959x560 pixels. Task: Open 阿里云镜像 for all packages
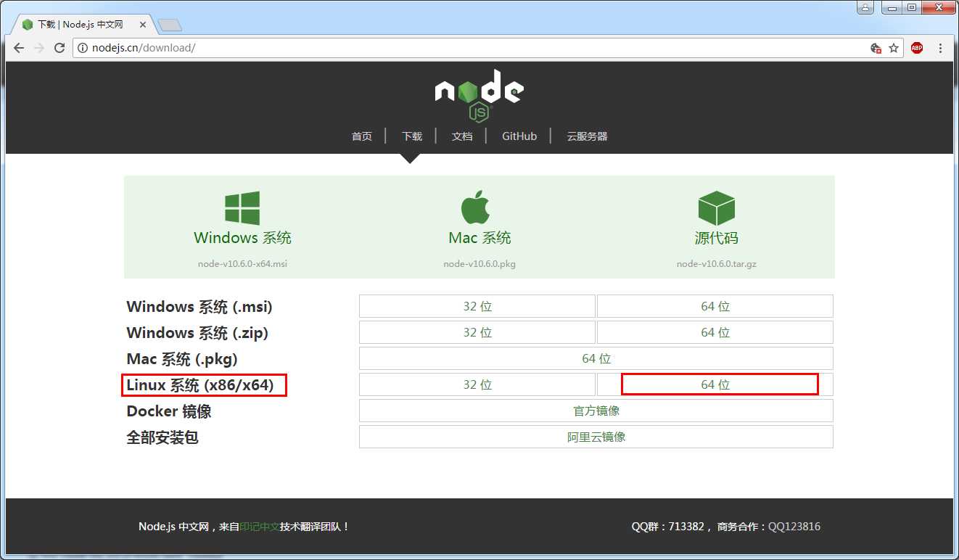click(596, 437)
